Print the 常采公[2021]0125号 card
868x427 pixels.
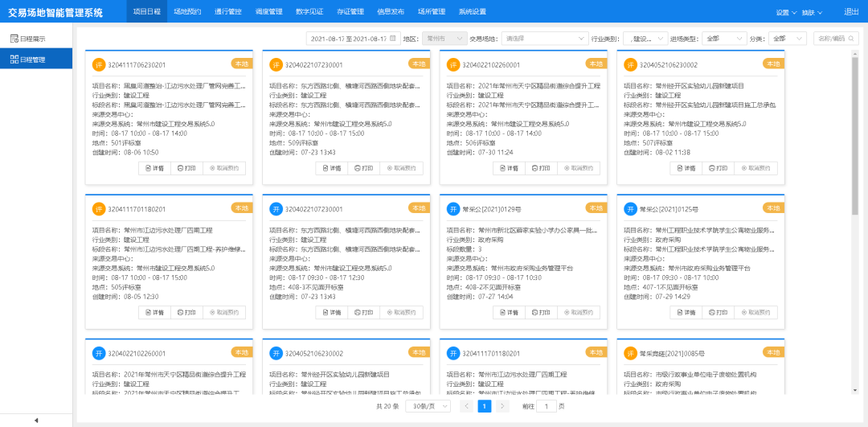[718, 312]
